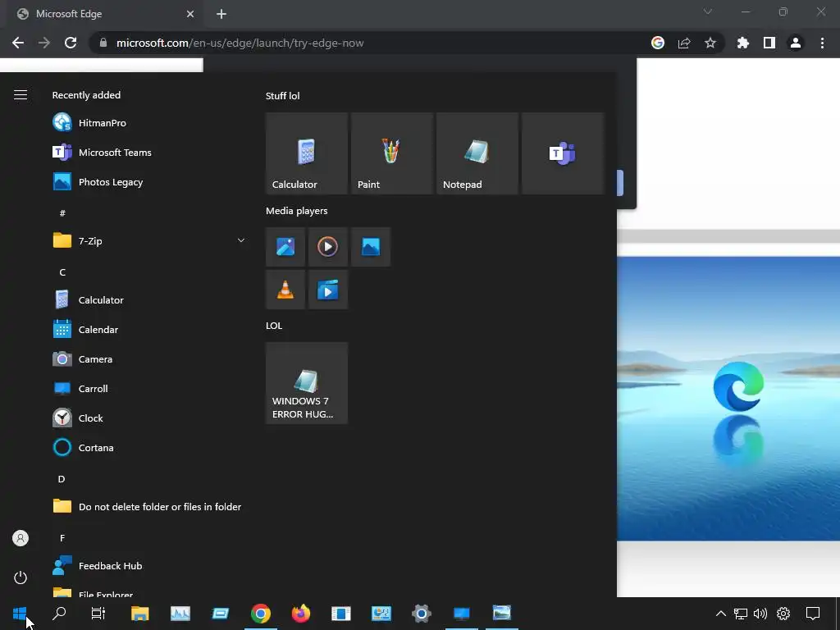Open the Movies & TV tile
840x630 pixels.
[x=328, y=290]
